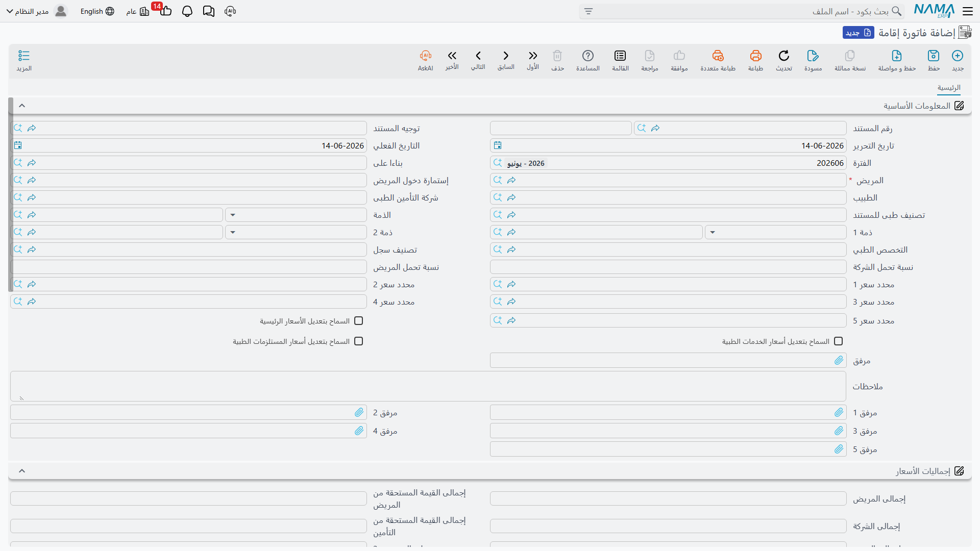This screenshot has width=980, height=551.
Task: Click the نسبة تحمل المريض input field
Action: click(x=188, y=267)
